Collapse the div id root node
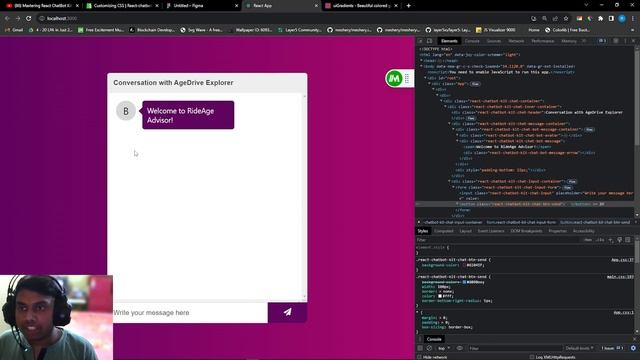Screen dimensions: 640x360 (x=425, y=78)
